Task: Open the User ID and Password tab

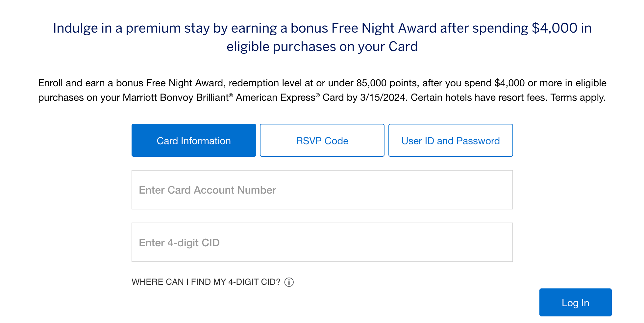Action: coord(450,141)
